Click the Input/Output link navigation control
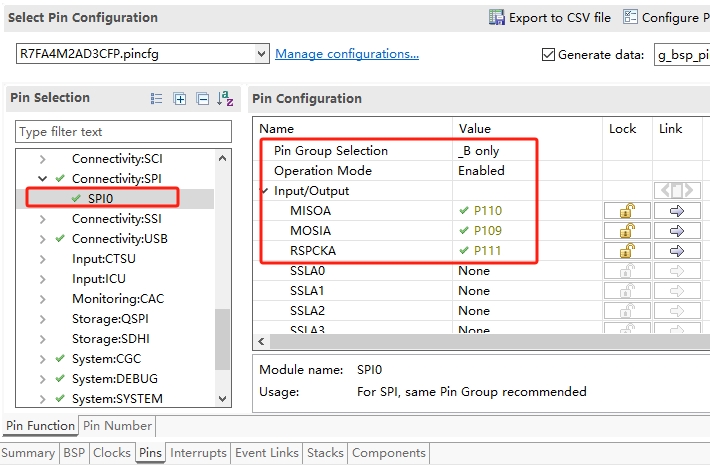 click(x=677, y=191)
